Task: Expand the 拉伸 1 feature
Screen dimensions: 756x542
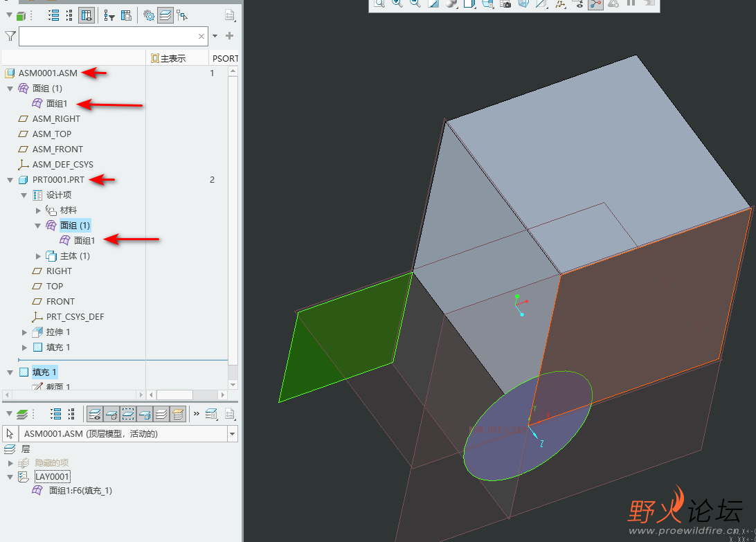Action: [24, 332]
